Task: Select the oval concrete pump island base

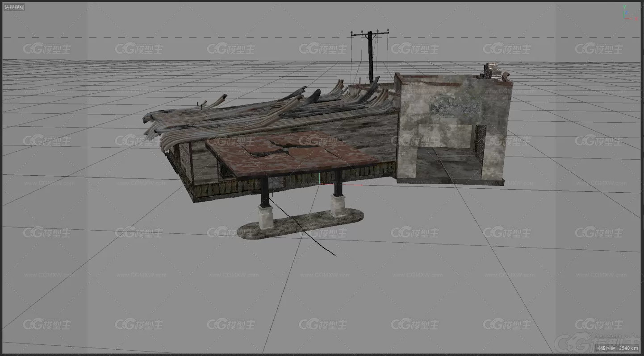Action: click(x=300, y=224)
